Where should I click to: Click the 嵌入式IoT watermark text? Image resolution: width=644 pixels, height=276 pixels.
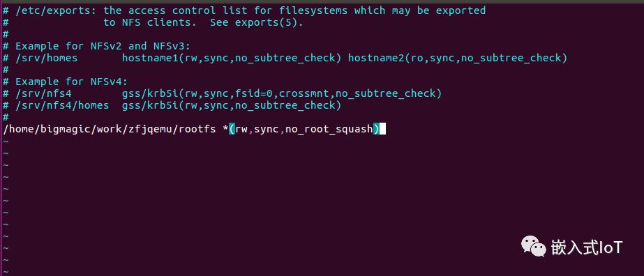pos(587,247)
